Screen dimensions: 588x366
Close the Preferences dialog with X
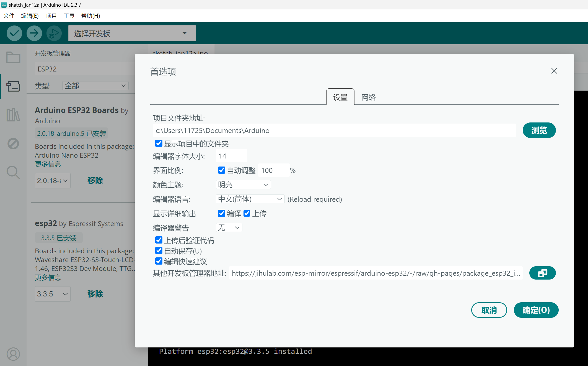point(554,71)
